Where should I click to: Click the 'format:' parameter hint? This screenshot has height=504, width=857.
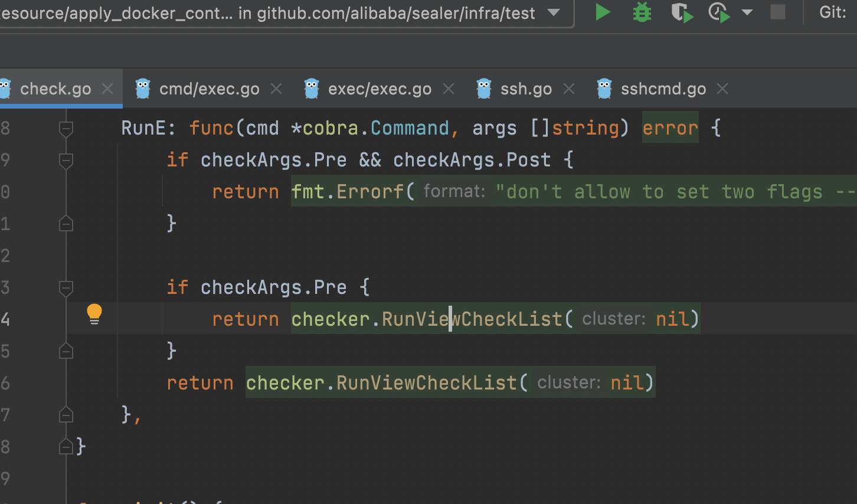click(x=454, y=191)
